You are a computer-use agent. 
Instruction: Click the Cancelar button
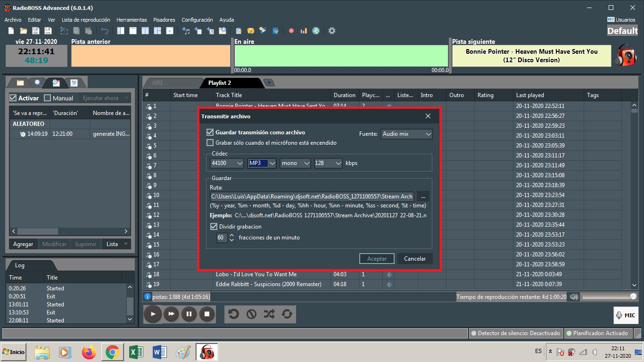pyautogui.click(x=415, y=258)
